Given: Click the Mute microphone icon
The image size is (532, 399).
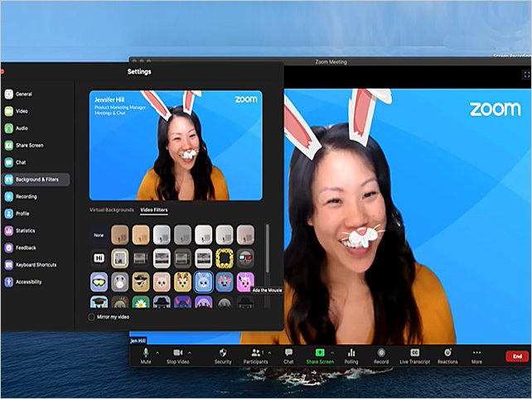Looking at the screenshot, I should (146, 353).
